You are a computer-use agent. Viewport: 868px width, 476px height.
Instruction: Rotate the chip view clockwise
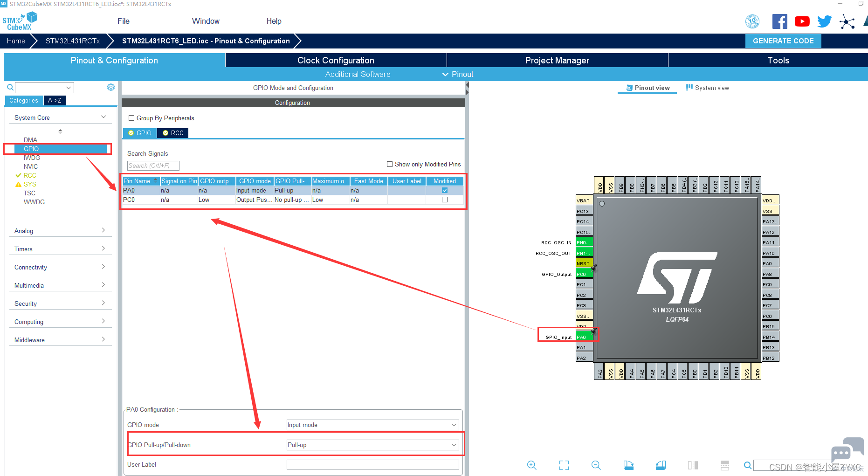628,465
